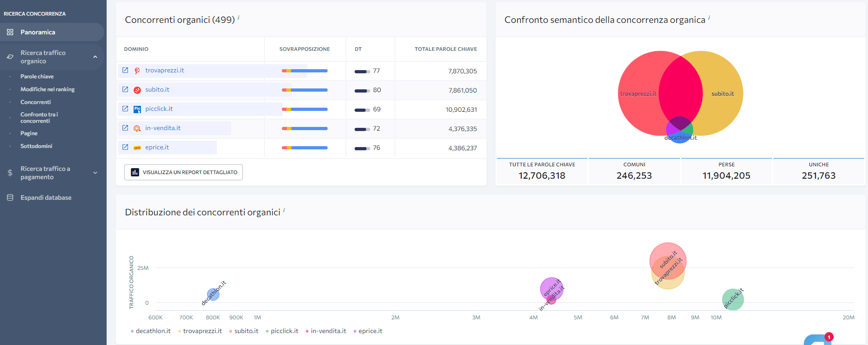Open Espandi database
This screenshot has height=345, width=868.
pos(46,197)
